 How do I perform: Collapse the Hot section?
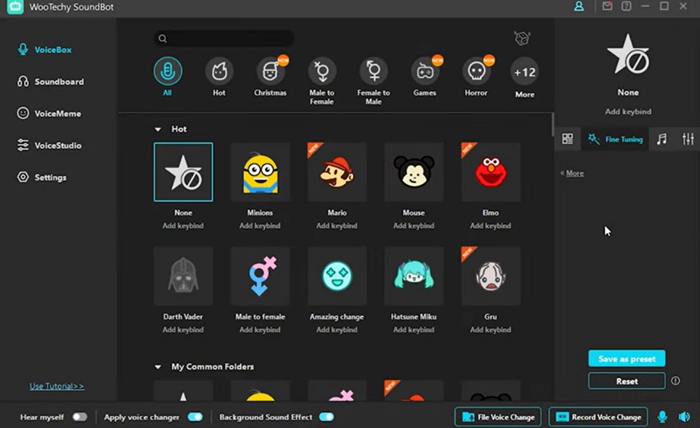point(158,129)
